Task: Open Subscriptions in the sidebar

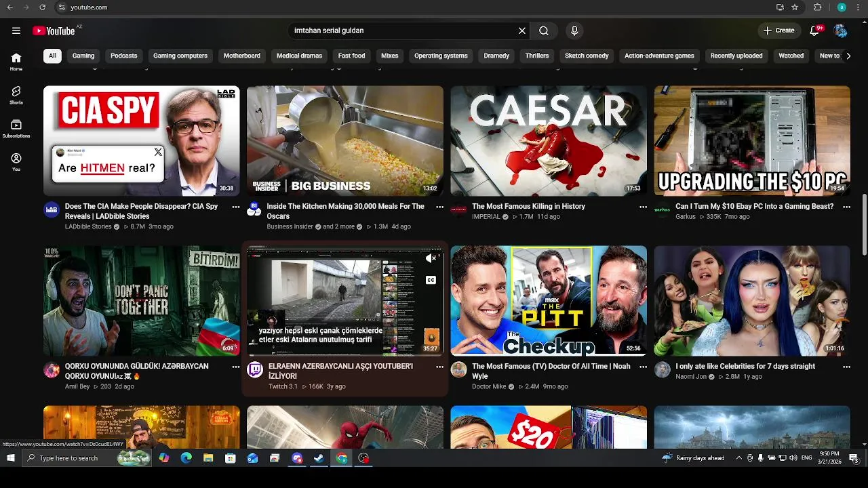Action: coord(16,129)
